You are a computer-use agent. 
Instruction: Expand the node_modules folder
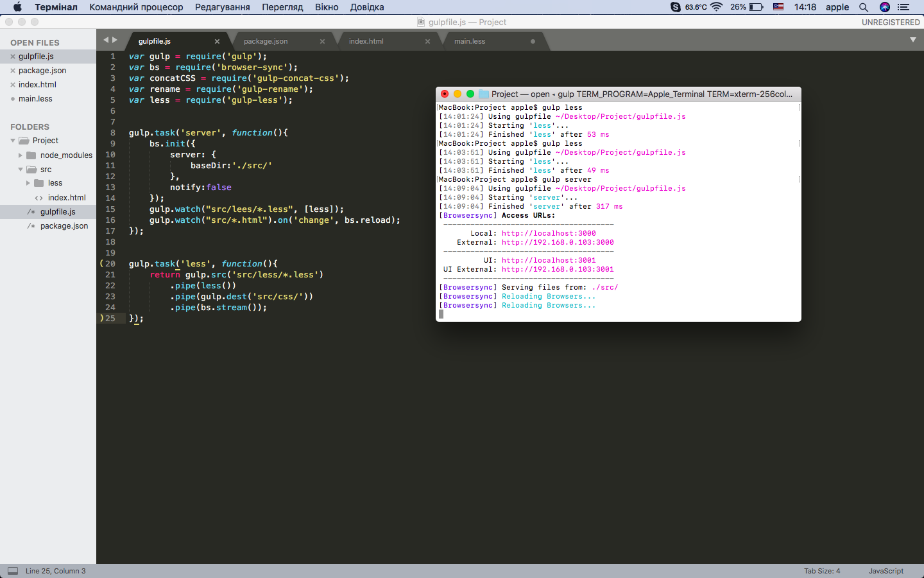click(x=21, y=155)
